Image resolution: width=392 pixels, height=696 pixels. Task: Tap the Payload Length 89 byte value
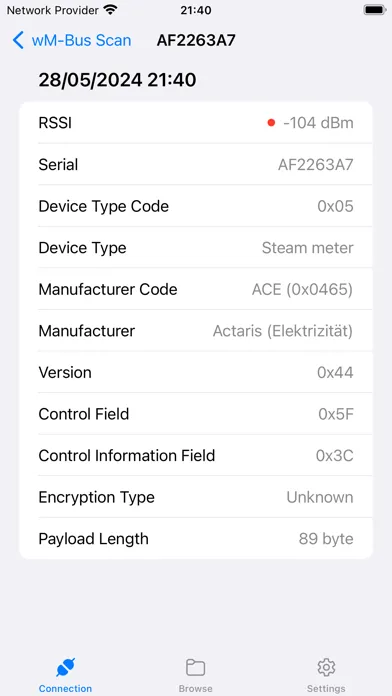[326, 539]
